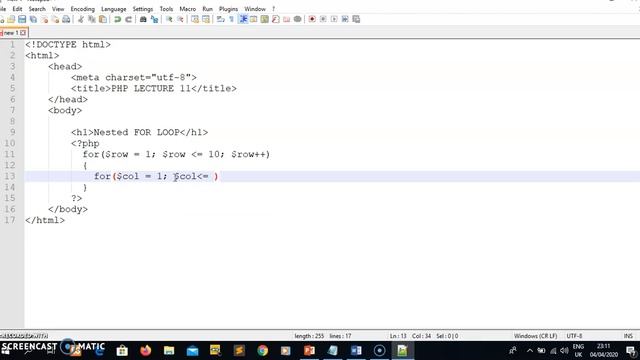Click the Stop Recording macro icon

pyautogui.click(x=323, y=19)
